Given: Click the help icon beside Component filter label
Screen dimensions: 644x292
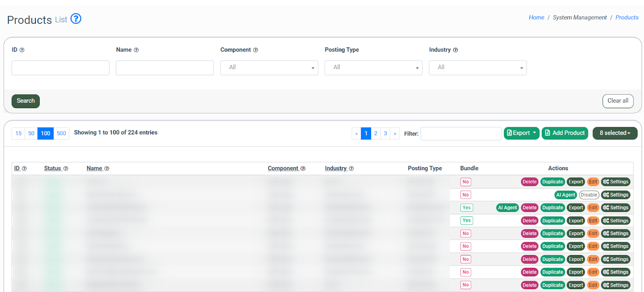Looking at the screenshot, I should [x=255, y=50].
